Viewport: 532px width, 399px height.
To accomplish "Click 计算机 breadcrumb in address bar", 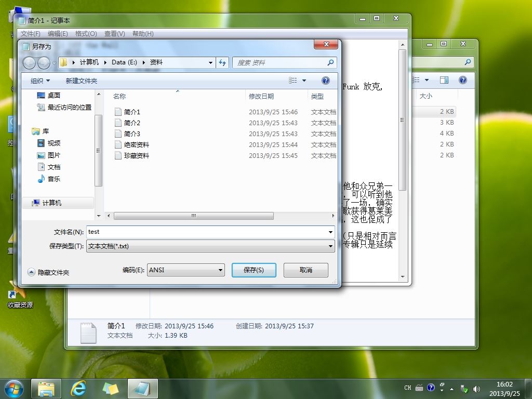I will pyautogui.click(x=89, y=62).
